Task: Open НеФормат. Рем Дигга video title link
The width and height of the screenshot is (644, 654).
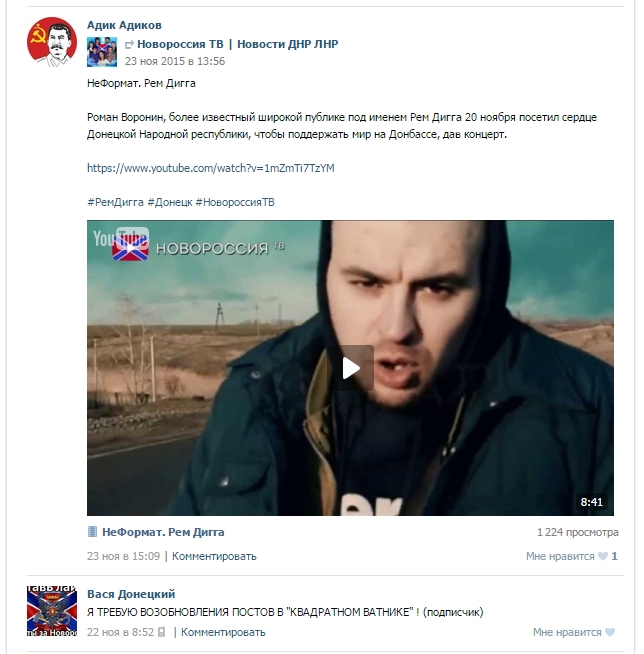Action: pos(163,532)
